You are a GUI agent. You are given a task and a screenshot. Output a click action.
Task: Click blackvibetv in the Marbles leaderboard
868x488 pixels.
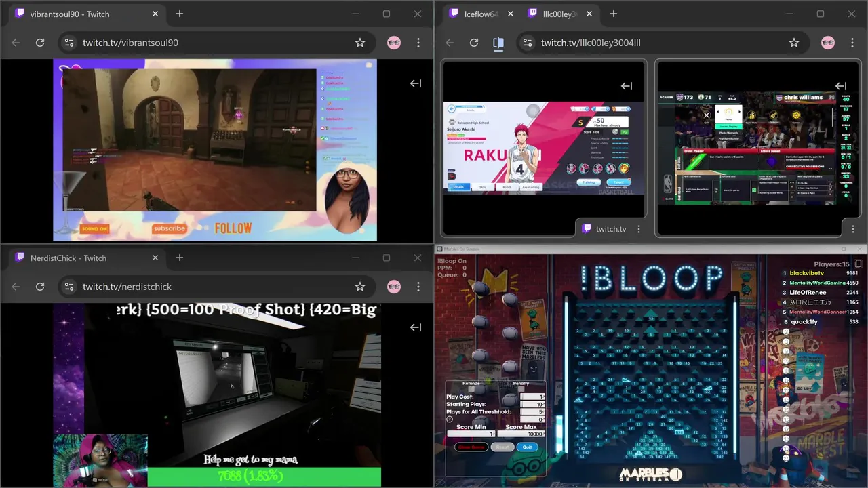(807, 273)
